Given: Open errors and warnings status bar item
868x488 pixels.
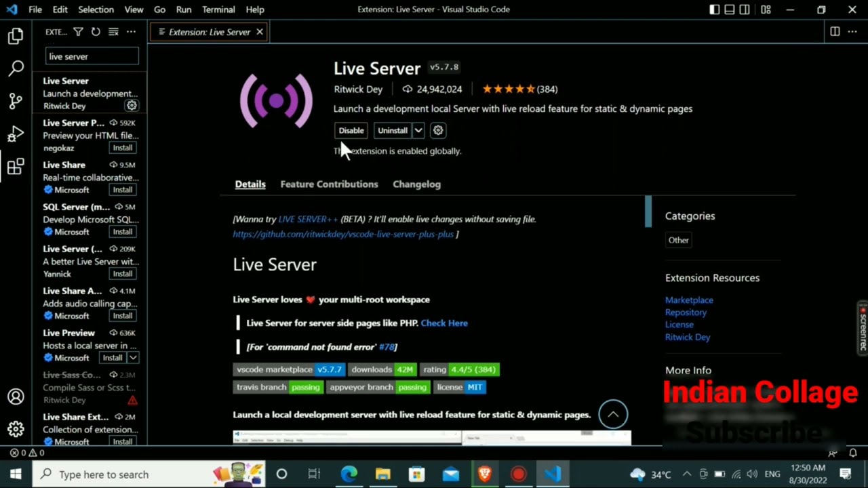Looking at the screenshot, I should pos(27,453).
